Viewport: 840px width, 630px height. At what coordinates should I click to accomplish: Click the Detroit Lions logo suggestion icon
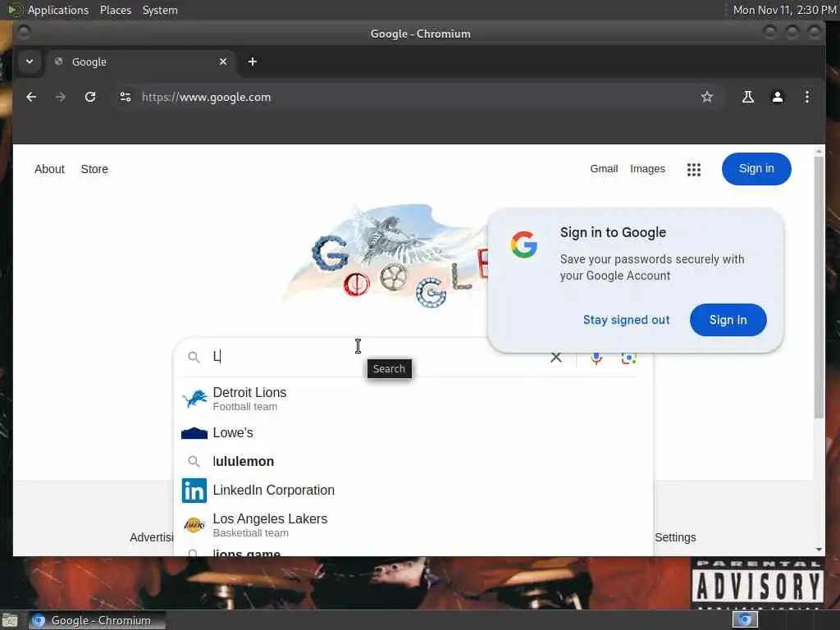194,399
